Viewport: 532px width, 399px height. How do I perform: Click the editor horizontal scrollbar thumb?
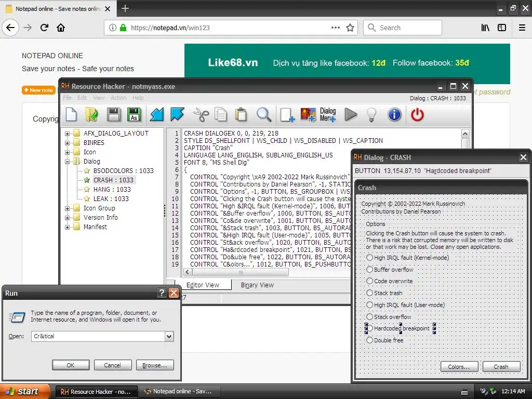coord(241,272)
